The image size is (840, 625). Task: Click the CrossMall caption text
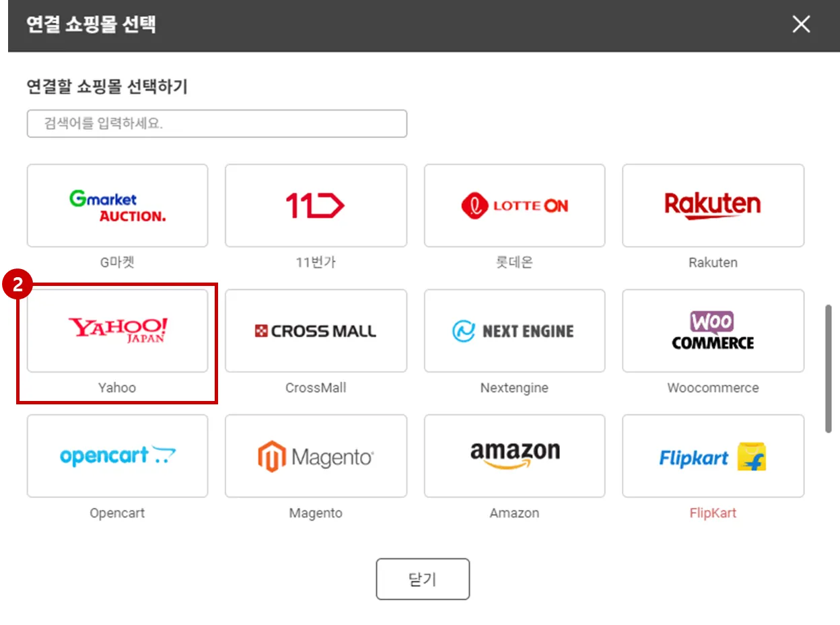[316, 388]
